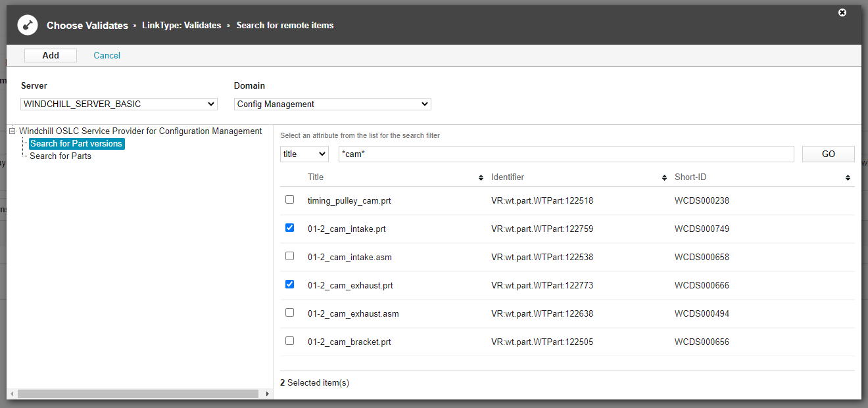This screenshot has width=868, height=408.
Task: Sort the Short-ID column
Action: (x=848, y=177)
